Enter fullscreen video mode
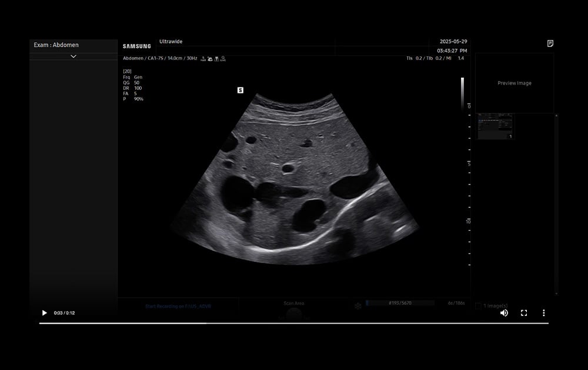Image resolution: width=588 pixels, height=370 pixels. pos(524,313)
